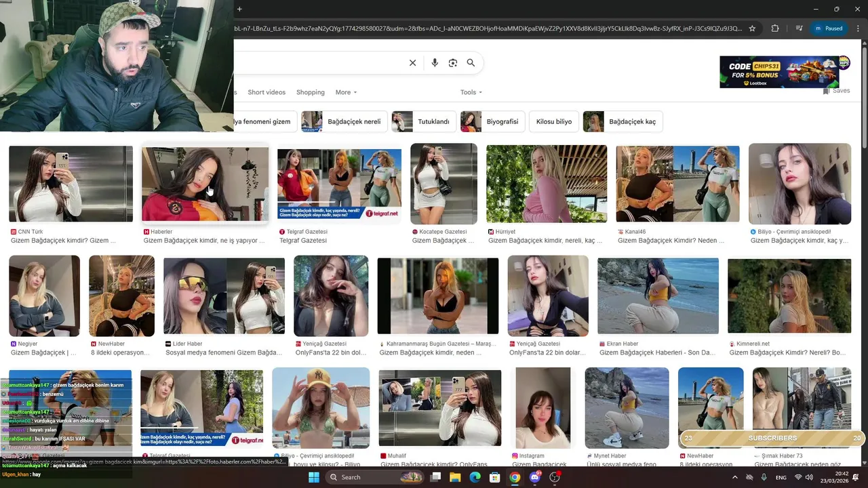Image resolution: width=868 pixels, height=488 pixels.
Task: Click the tray microphone icon
Action: point(764,477)
